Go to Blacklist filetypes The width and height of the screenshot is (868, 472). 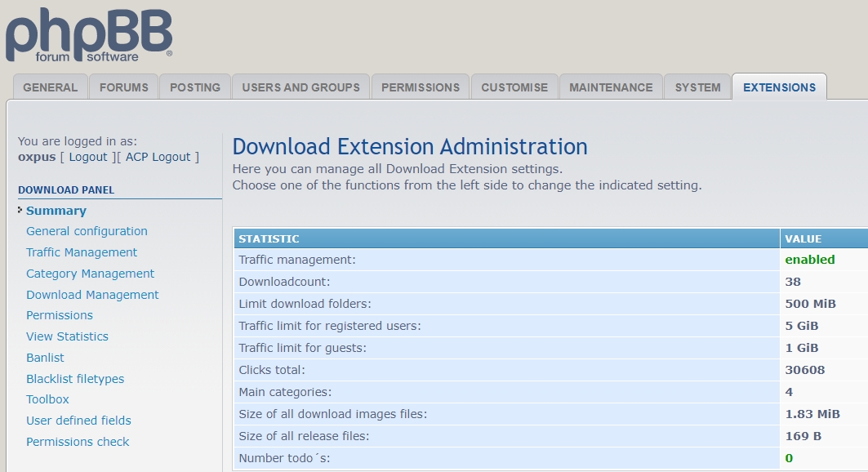(75, 379)
